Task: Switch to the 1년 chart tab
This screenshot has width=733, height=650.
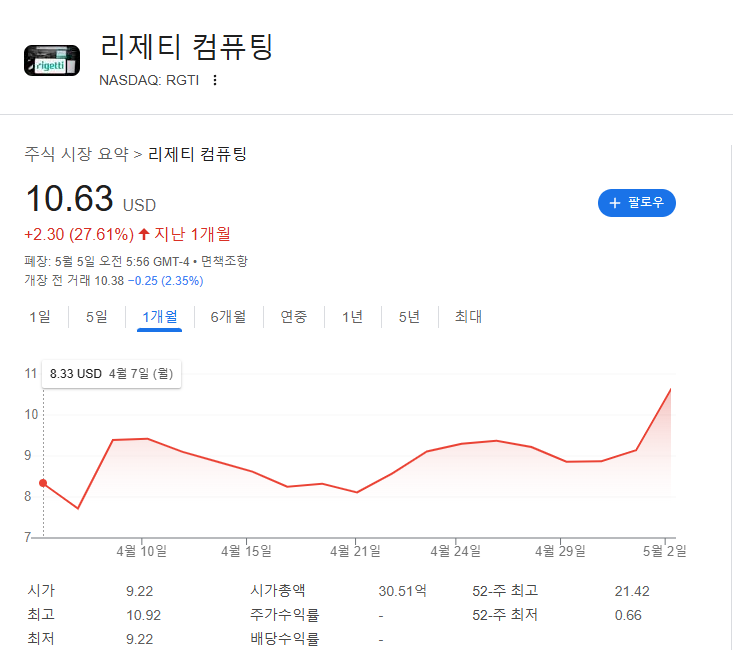Action: 352,317
